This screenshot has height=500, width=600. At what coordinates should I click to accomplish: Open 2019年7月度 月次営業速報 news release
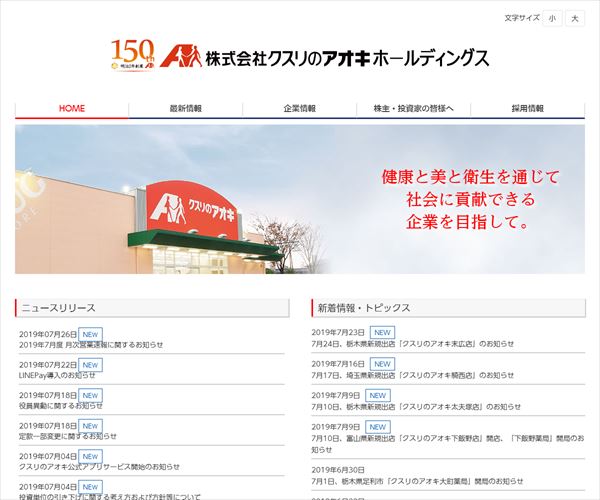click(91, 345)
